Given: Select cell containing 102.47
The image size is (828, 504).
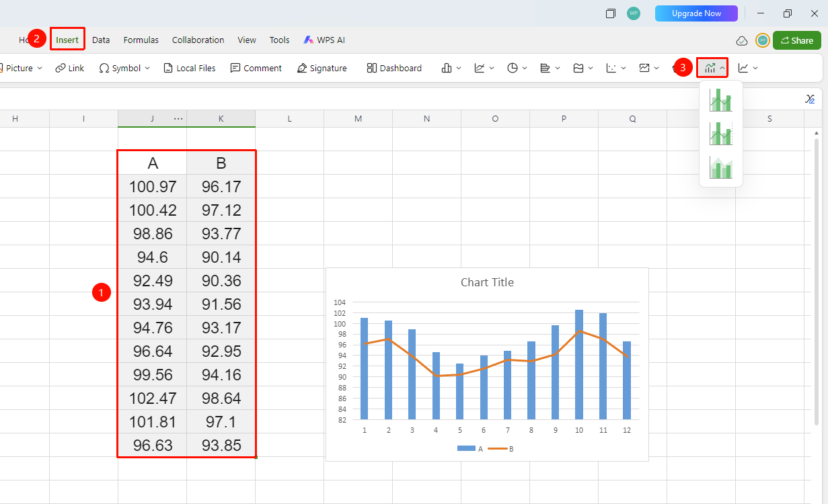Looking at the screenshot, I should point(153,398).
